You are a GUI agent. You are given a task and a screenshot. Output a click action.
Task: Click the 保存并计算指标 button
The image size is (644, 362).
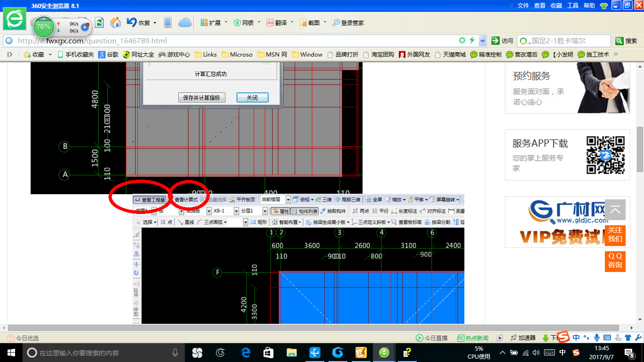tap(202, 98)
